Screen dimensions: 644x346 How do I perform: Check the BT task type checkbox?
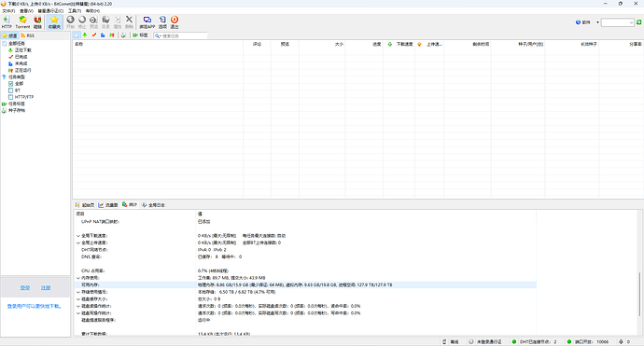10,90
